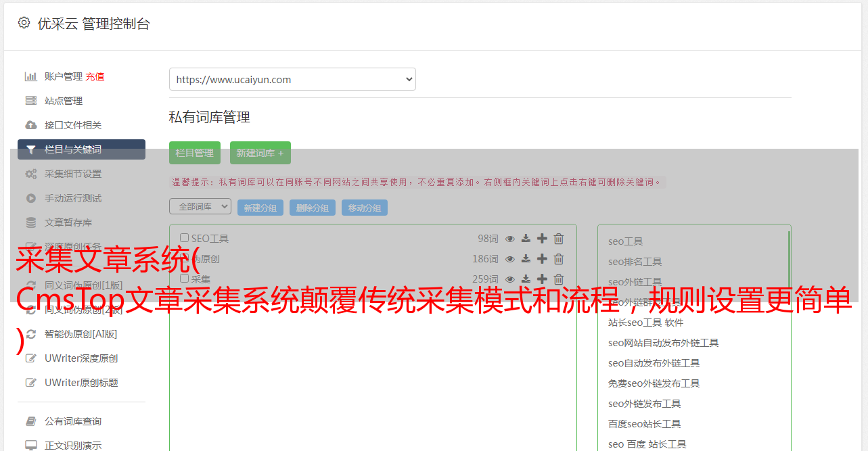Open 文章暂存库 from the sidebar

click(x=68, y=222)
